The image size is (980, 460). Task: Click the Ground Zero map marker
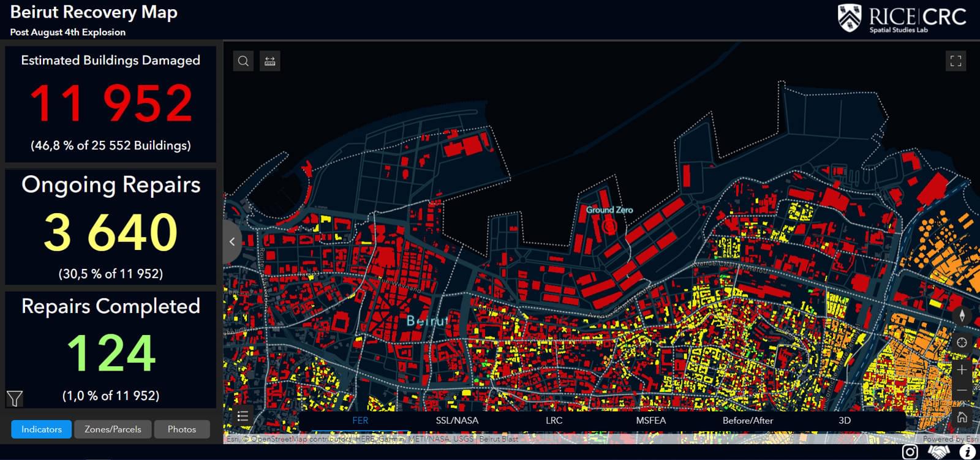coord(609,226)
